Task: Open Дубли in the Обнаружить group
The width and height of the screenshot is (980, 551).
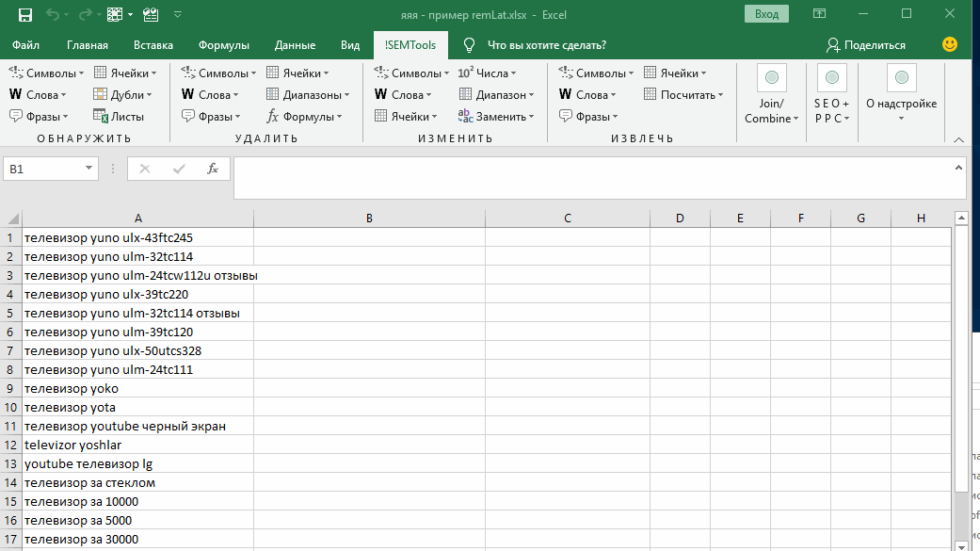Action: (122, 95)
